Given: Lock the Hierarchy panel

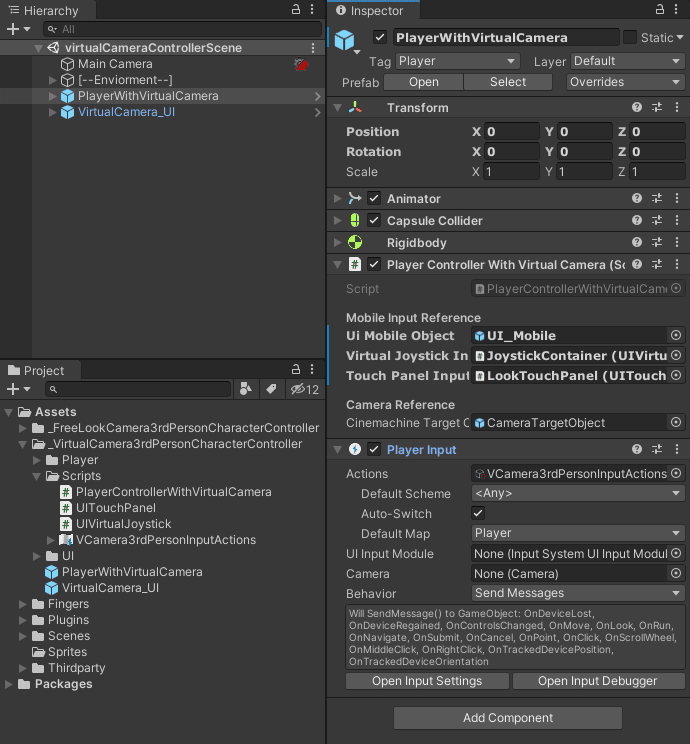Looking at the screenshot, I should click(296, 9).
